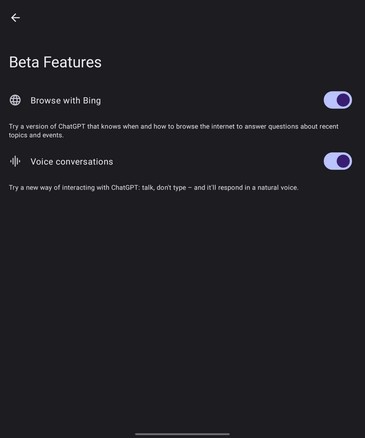This screenshot has width=365, height=438.
Task: Click the globe icon beside Browse with Bing
Action: 15,100
